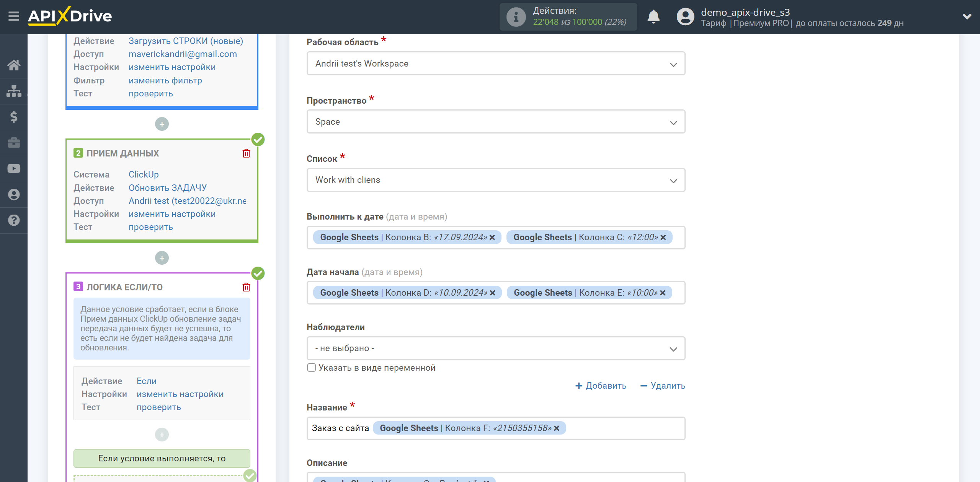Open the Пространство dropdown
The image size is (980, 482).
pyautogui.click(x=496, y=122)
